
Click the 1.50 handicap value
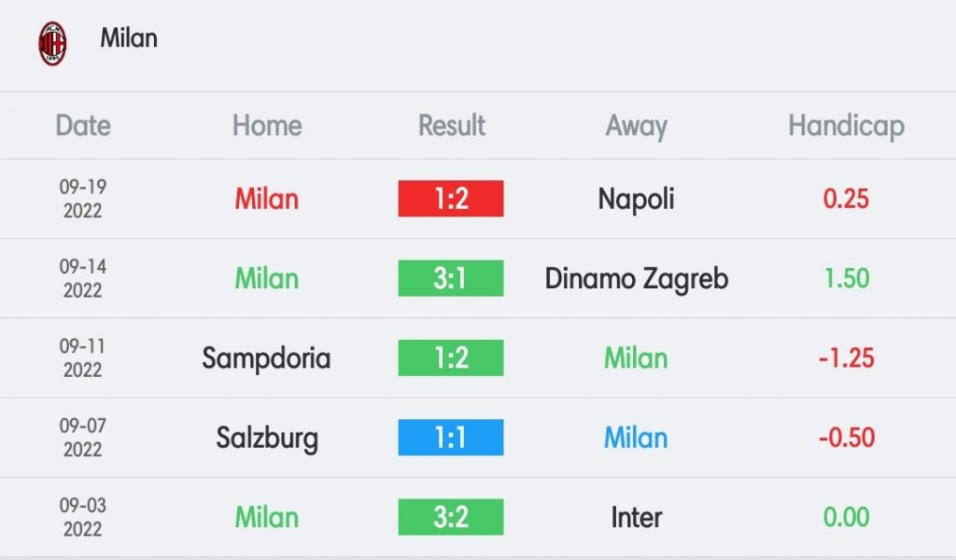[x=846, y=278]
